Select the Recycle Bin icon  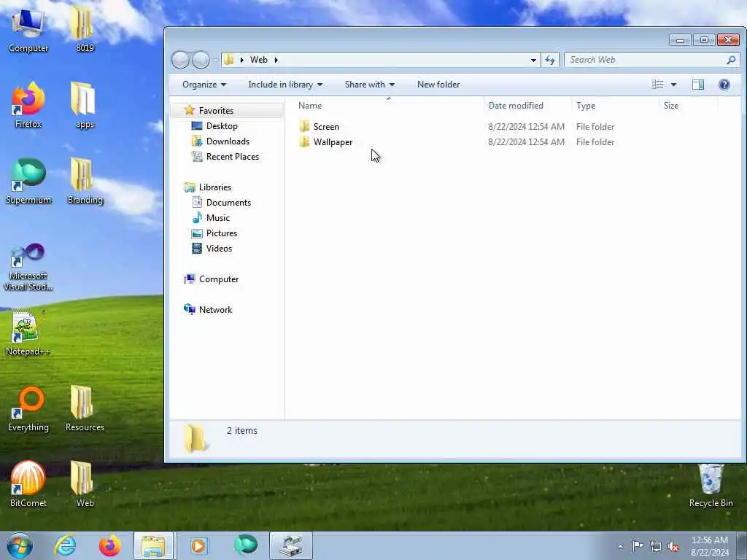click(x=711, y=486)
